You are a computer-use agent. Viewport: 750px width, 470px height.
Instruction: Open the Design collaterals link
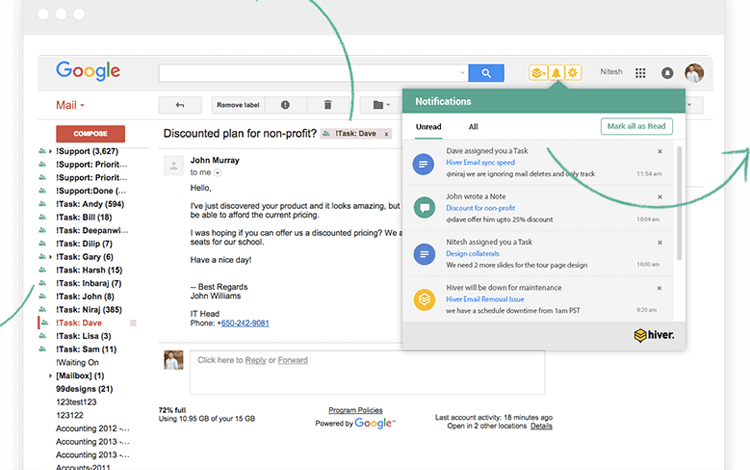point(472,254)
